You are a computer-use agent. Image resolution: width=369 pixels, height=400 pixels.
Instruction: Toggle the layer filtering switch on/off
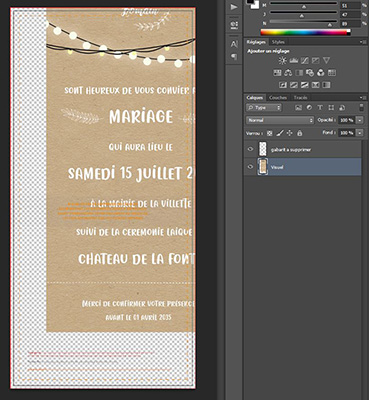(361, 107)
